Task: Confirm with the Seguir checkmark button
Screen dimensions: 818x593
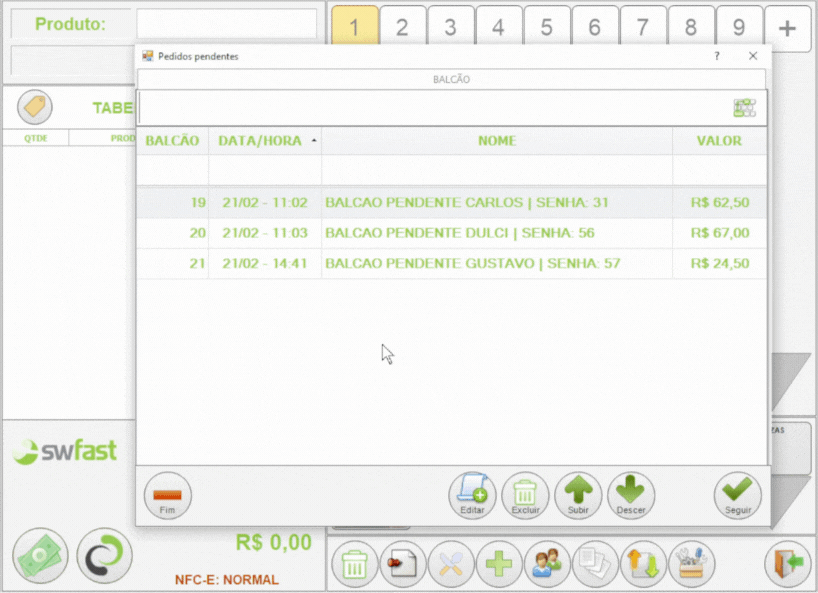Action: [x=738, y=495]
